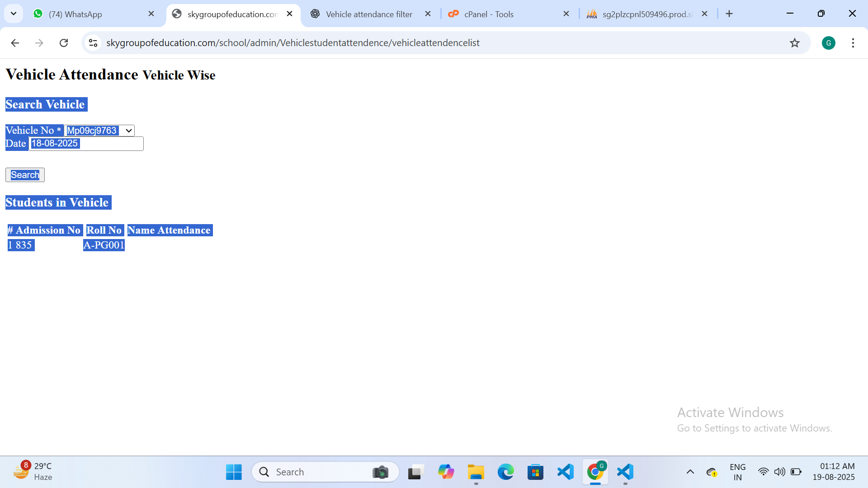The image size is (868, 488).
Task: Open a new browser tab
Action: (729, 14)
